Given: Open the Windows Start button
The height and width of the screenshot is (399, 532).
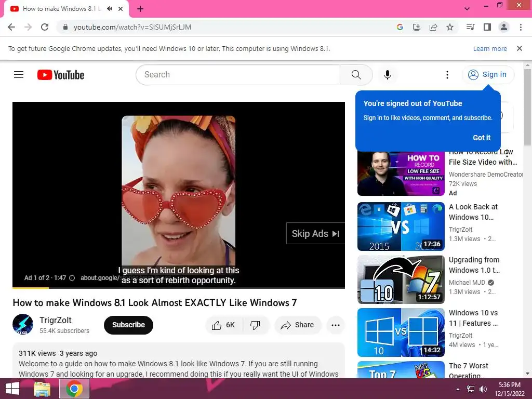Looking at the screenshot, I should click(x=12, y=389).
